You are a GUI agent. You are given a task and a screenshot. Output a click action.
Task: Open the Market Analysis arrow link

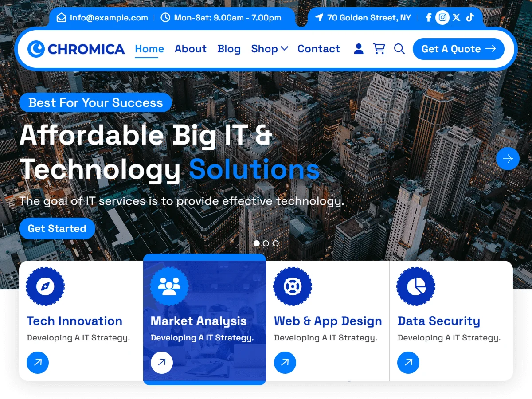tap(162, 363)
